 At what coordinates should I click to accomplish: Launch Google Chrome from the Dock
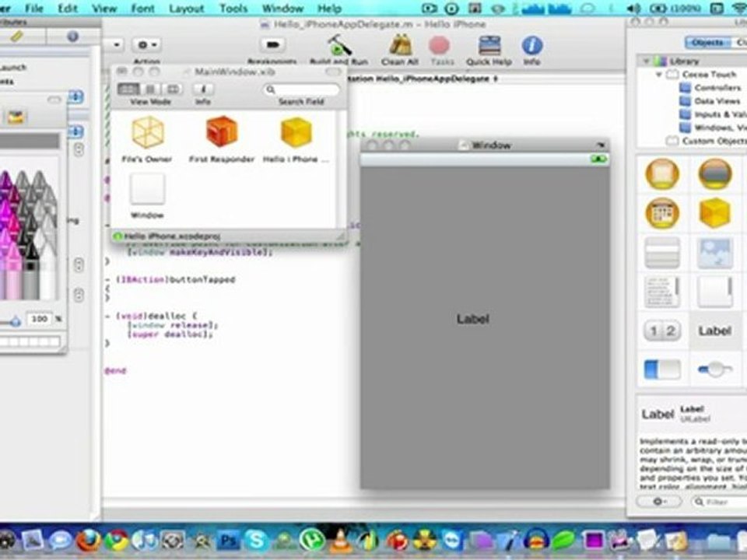117,540
